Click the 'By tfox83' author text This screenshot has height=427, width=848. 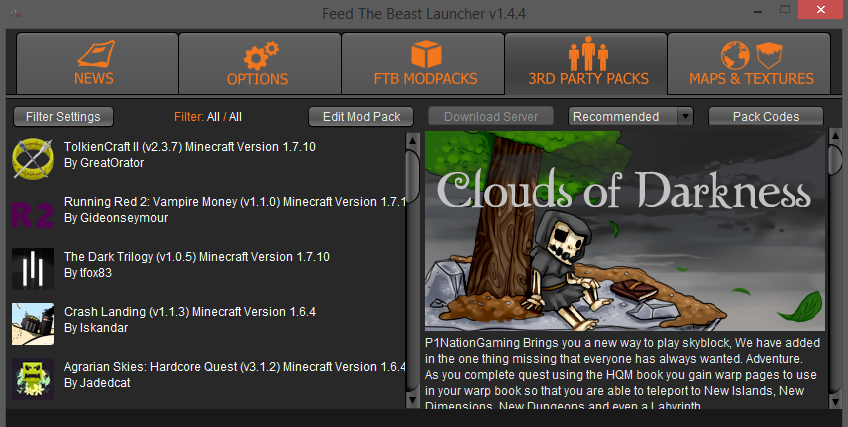coord(88,273)
